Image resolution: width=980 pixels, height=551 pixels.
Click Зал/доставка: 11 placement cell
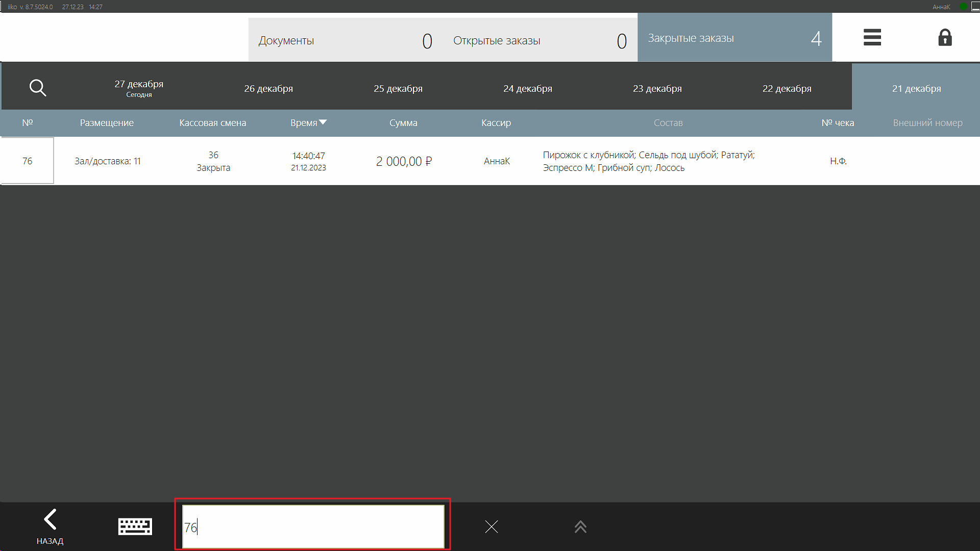click(108, 161)
